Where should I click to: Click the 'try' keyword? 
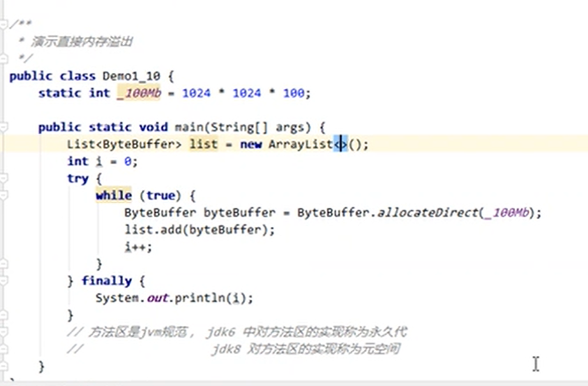coord(78,179)
